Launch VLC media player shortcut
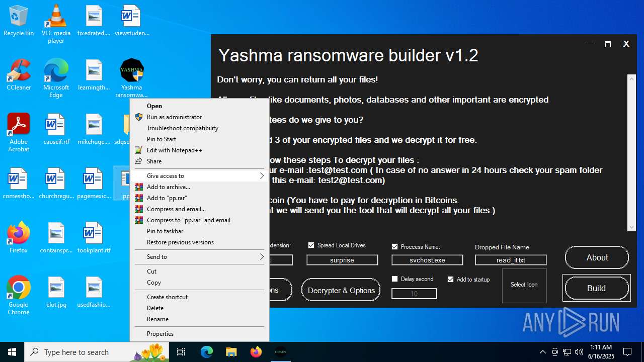 [56, 24]
